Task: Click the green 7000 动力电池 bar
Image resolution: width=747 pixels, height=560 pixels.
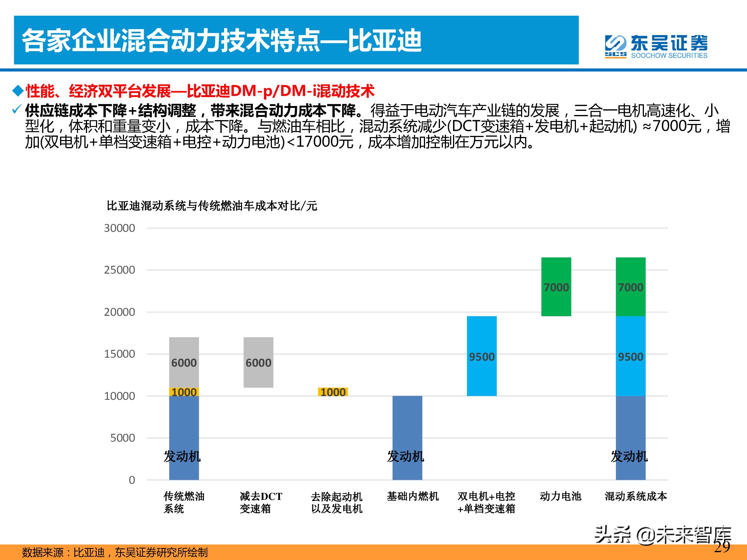Action: point(556,287)
